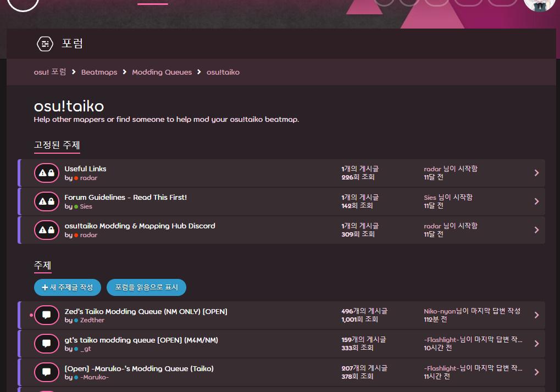Click '496개의 게시글' post count
The height and width of the screenshot is (392, 560).
point(364,311)
